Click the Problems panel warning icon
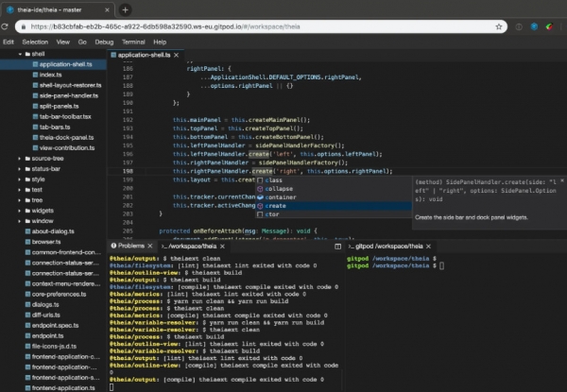 point(113,245)
